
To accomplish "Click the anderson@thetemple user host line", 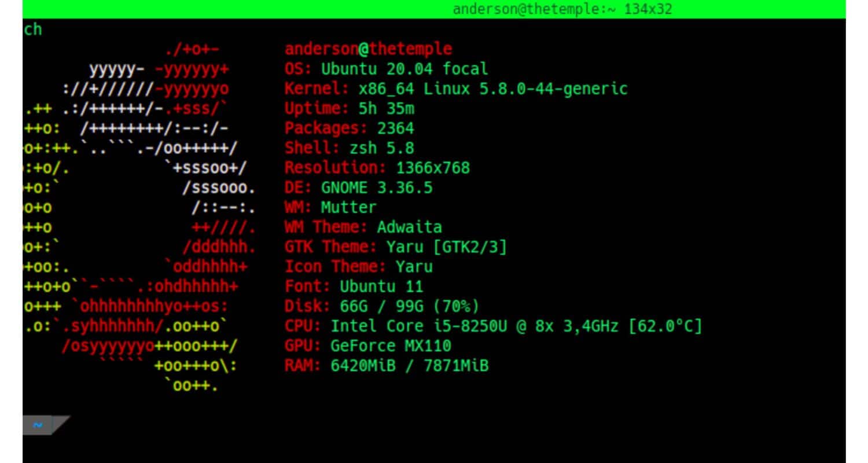I will click(x=368, y=49).
